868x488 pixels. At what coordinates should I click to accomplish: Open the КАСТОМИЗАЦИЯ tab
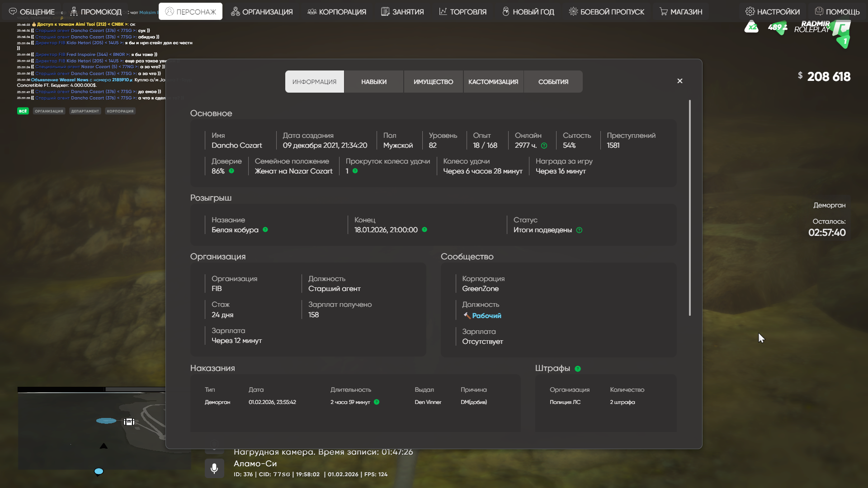[493, 82]
